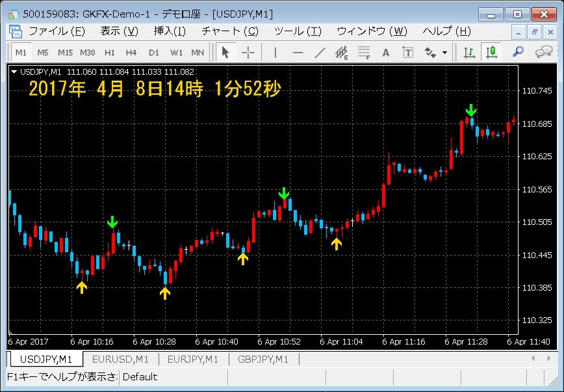Switch to the EURUSD,M1 chart tab
Screen dimensions: 564x392
tap(120, 359)
